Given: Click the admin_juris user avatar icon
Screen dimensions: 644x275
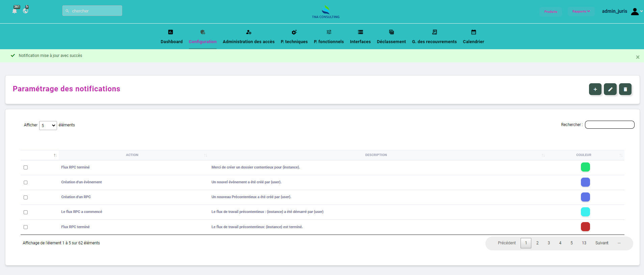Looking at the screenshot, I should click(635, 11).
